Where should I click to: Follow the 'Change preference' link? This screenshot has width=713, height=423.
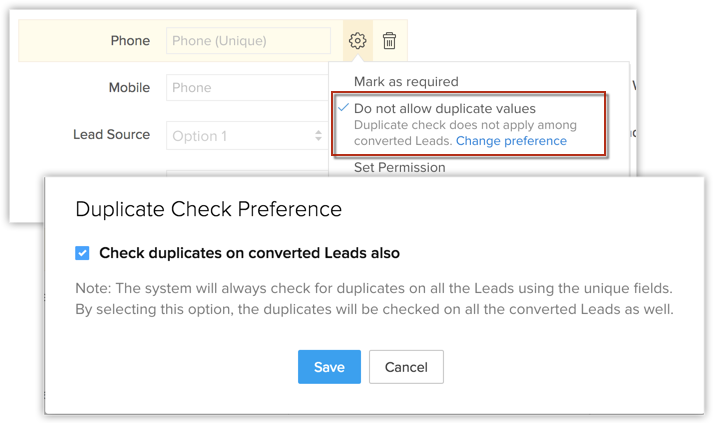(511, 141)
